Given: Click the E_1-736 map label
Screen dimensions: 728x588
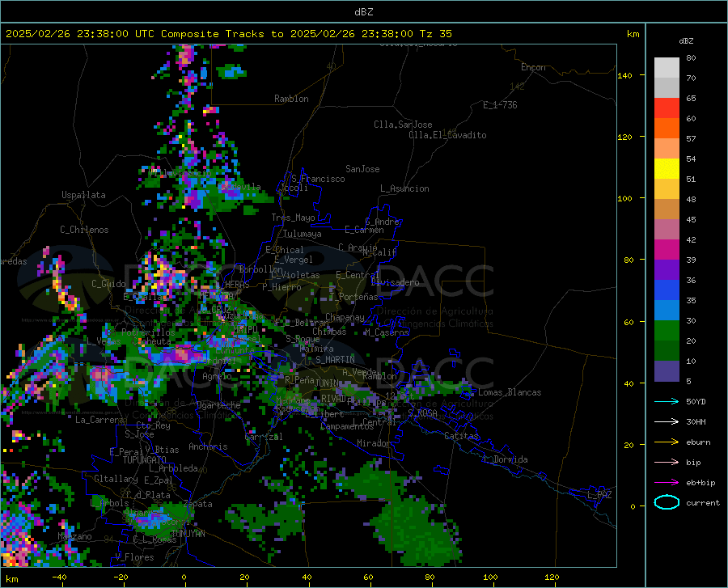Looking at the screenshot, I should (x=500, y=105).
